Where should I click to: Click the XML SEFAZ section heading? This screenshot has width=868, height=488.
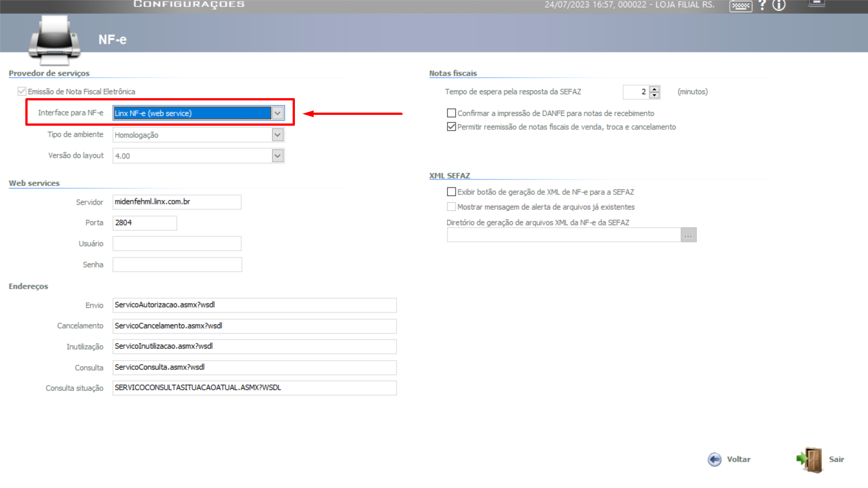pyautogui.click(x=450, y=175)
